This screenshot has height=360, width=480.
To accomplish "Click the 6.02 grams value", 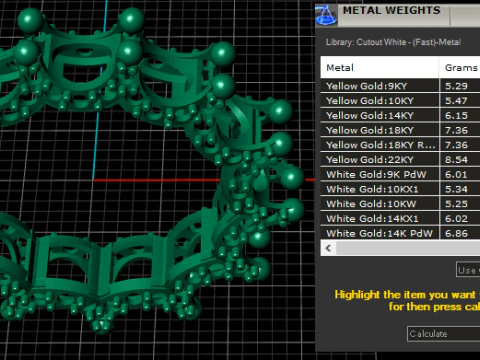I will (x=456, y=218).
